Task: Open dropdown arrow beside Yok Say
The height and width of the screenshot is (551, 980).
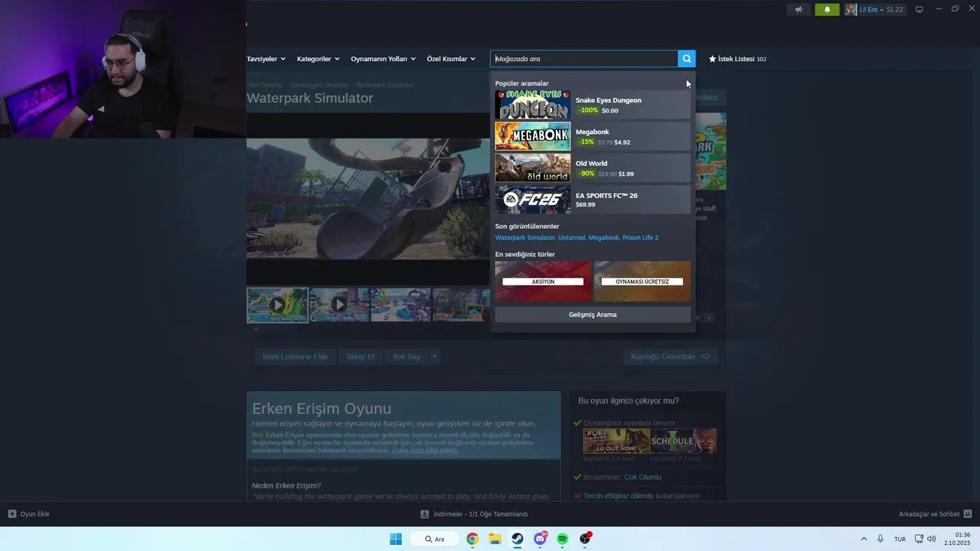Action: (x=434, y=357)
